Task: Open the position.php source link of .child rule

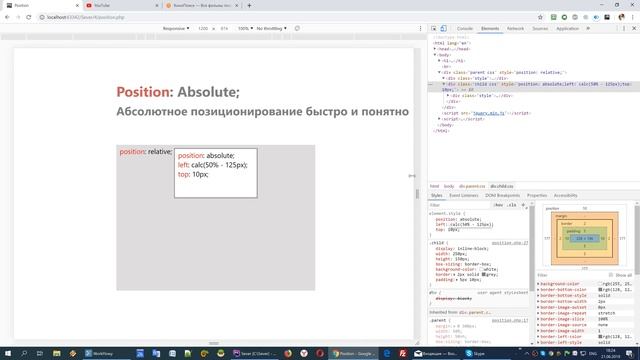Action: point(510,243)
